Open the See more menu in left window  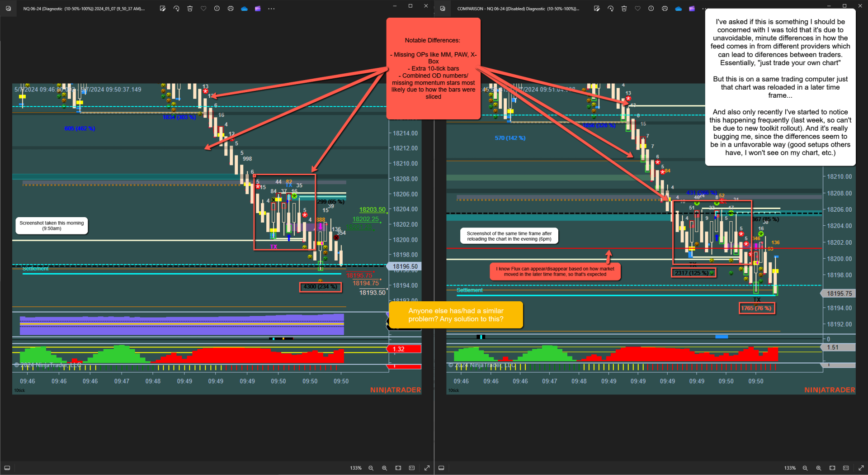pos(271,9)
